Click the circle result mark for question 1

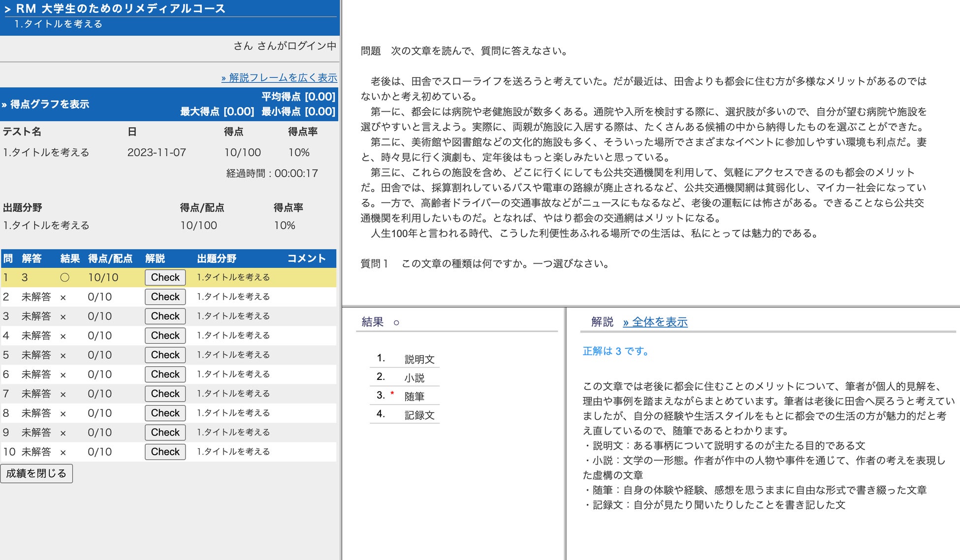pos(64,278)
